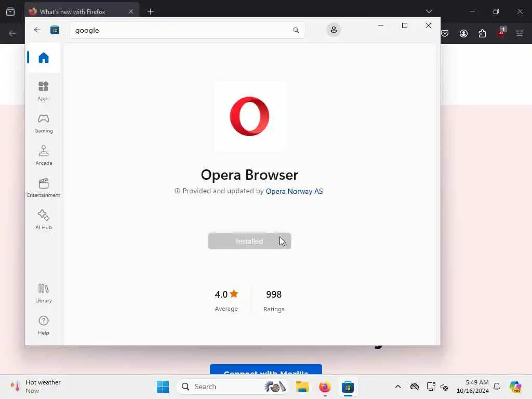The width and height of the screenshot is (532, 399).
Task: Switch to Firefox in the taskbar
Action: tap(325, 387)
